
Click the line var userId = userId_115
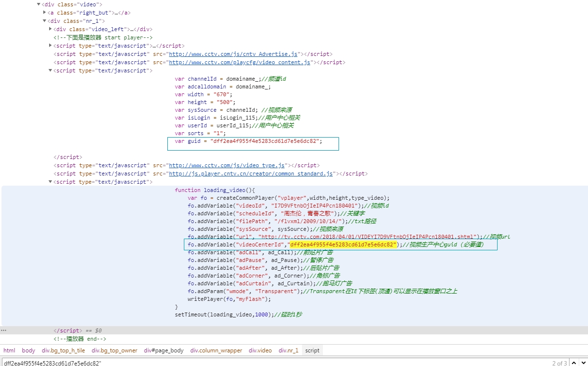coord(234,125)
